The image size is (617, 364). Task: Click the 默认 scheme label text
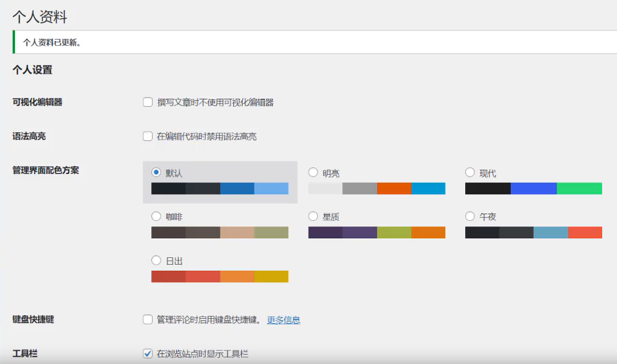(x=174, y=173)
